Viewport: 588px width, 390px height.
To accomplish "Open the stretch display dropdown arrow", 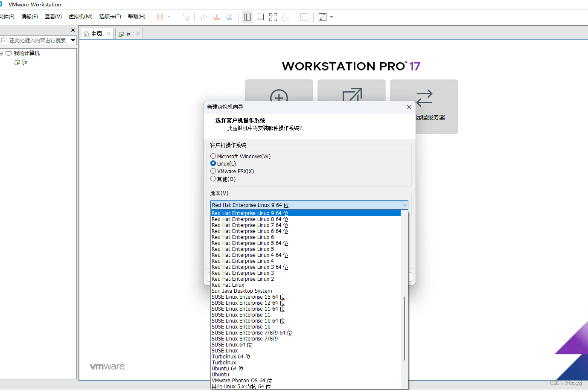I will point(332,17).
